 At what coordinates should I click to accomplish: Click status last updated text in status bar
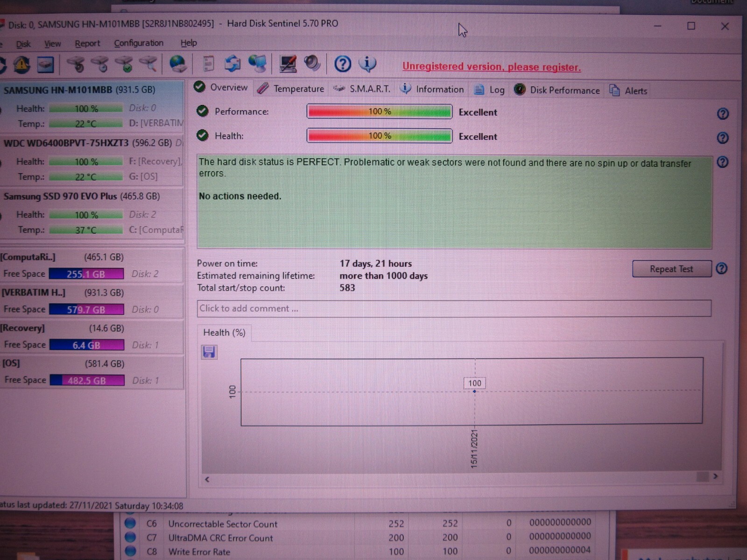[92, 505]
